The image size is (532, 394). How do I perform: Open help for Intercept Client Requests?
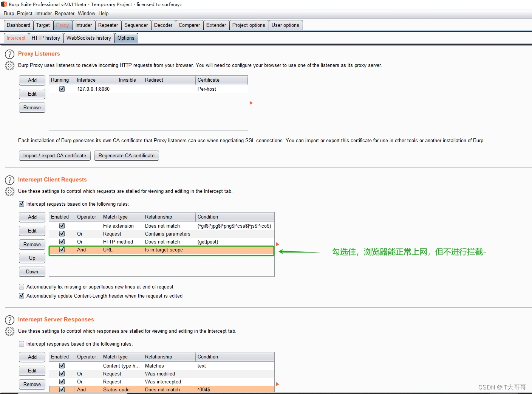pyautogui.click(x=9, y=180)
